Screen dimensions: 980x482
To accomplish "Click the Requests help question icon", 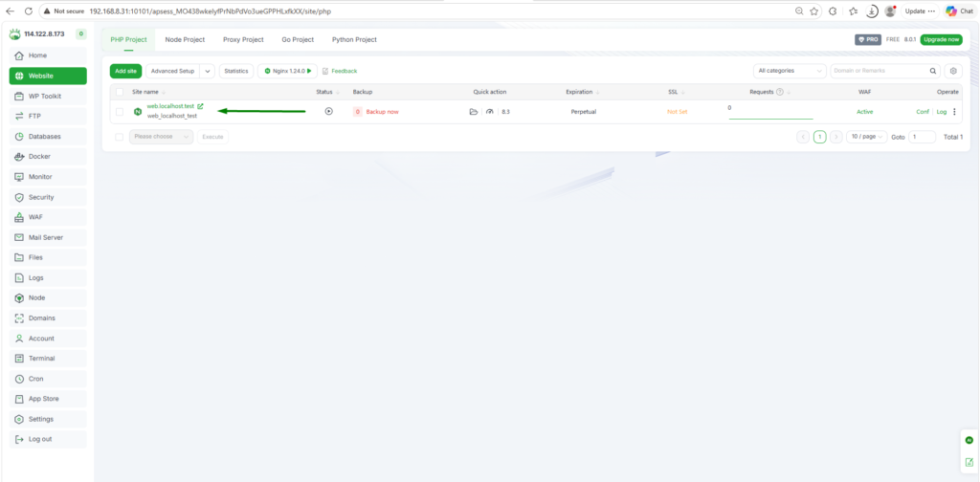I will point(780,92).
